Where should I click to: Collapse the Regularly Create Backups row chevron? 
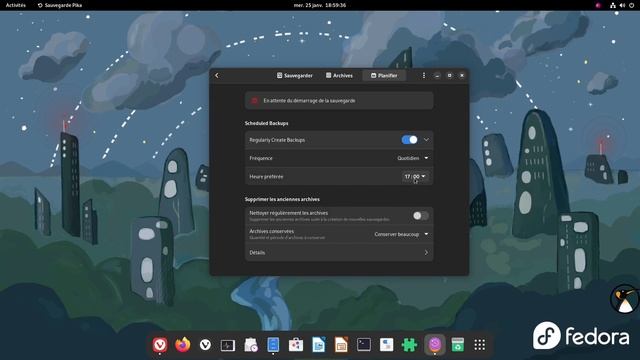point(426,140)
